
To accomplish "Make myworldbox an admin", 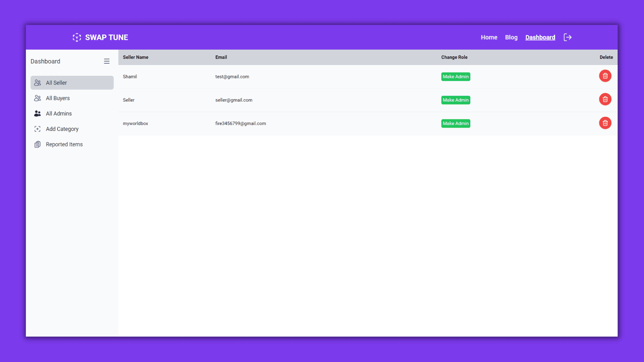I will (x=455, y=124).
